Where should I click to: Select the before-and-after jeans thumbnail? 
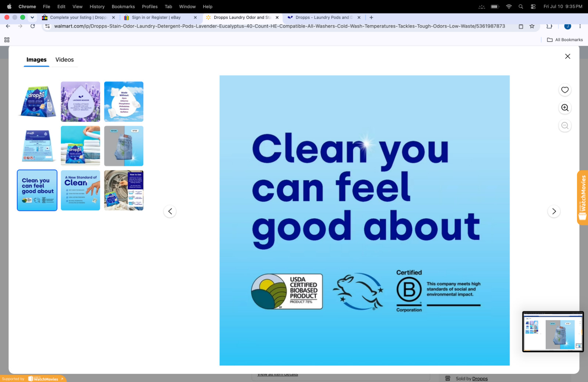point(124,146)
